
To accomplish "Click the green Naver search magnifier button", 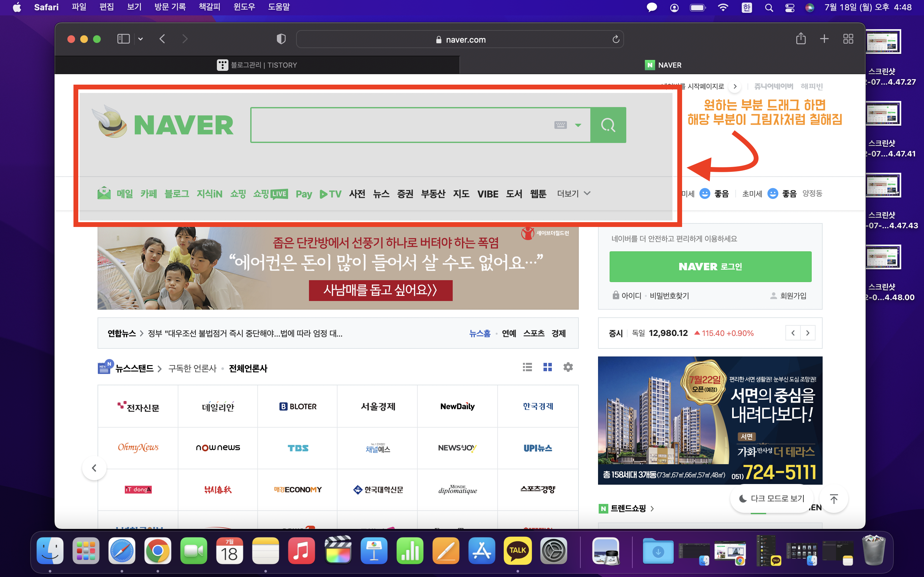I will [608, 125].
